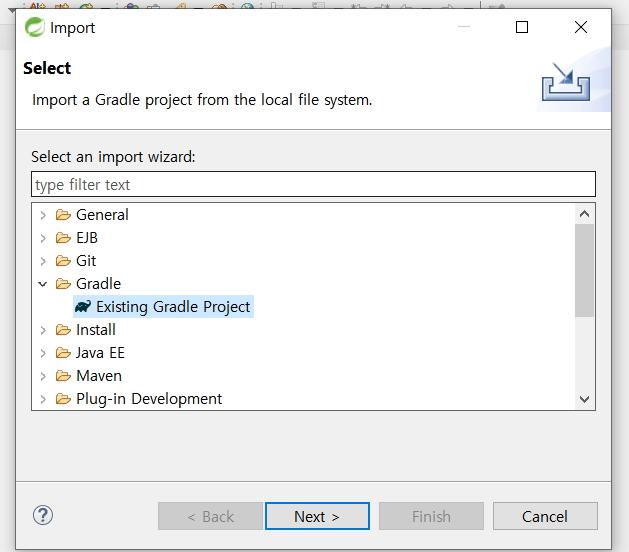The image size is (629, 552).
Task: Expand the Java EE folder node
Action: point(43,353)
